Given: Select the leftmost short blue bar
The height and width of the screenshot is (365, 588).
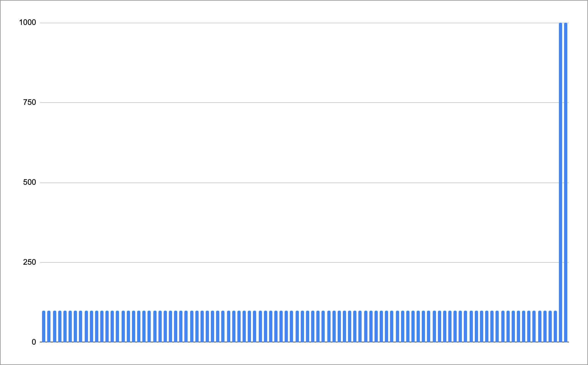Looking at the screenshot, I should 44,326.
